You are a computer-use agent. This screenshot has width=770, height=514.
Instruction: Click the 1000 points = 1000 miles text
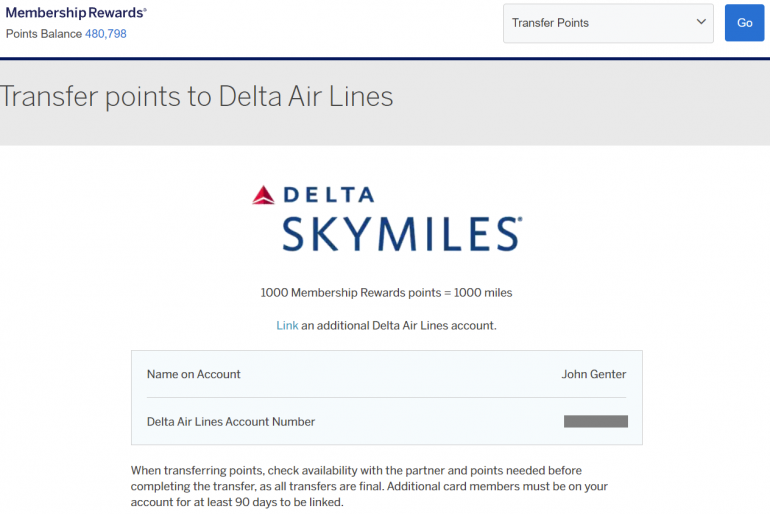coord(386,293)
